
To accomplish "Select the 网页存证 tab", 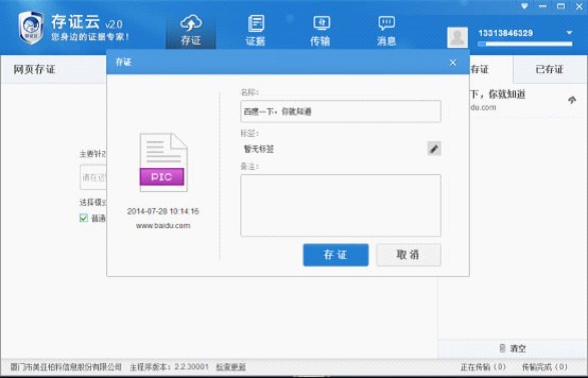I will (34, 70).
